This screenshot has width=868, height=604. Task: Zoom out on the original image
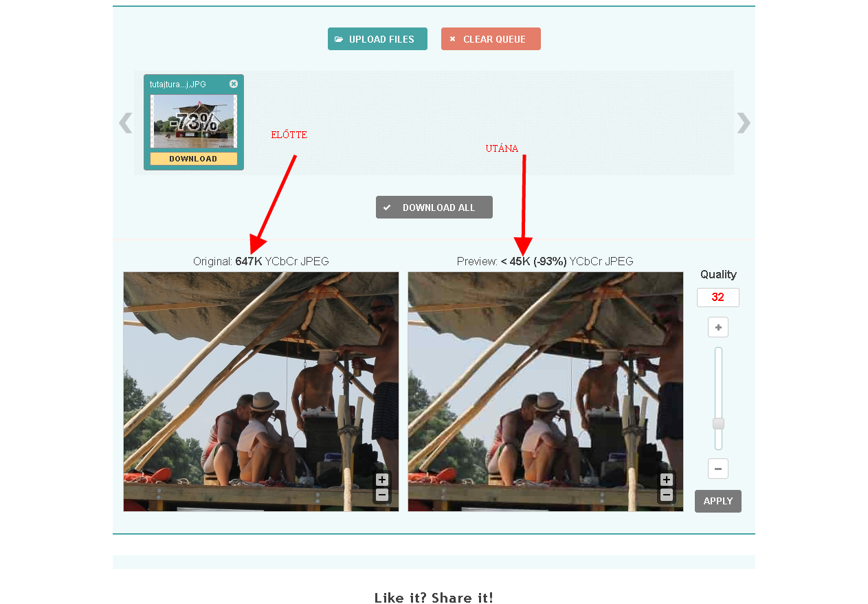pos(382,495)
